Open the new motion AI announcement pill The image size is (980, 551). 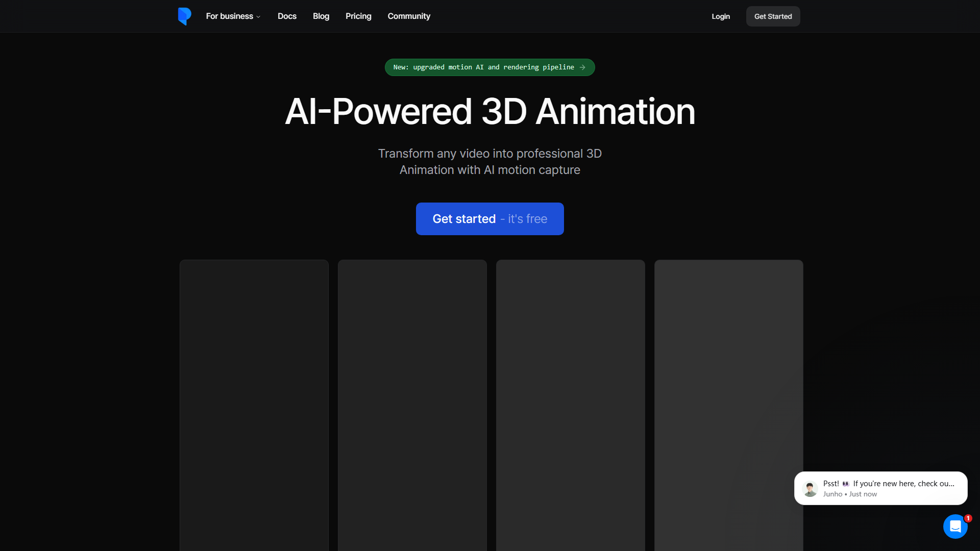click(x=483, y=67)
